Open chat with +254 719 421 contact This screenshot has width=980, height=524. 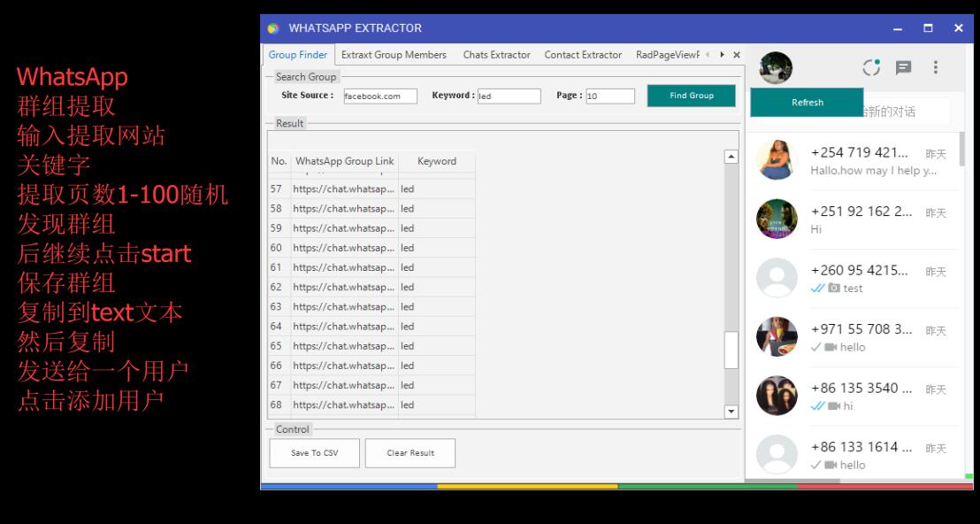[x=854, y=161]
